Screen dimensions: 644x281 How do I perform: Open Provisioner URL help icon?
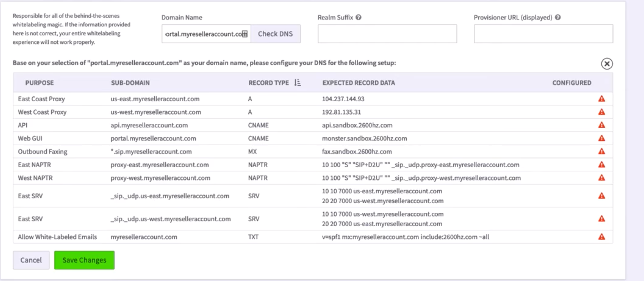[558, 17]
